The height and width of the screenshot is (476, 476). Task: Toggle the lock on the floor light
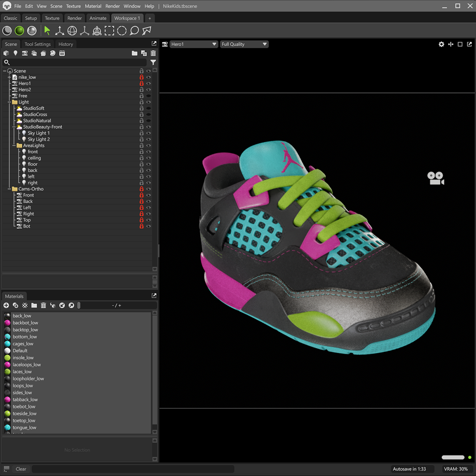(x=141, y=164)
